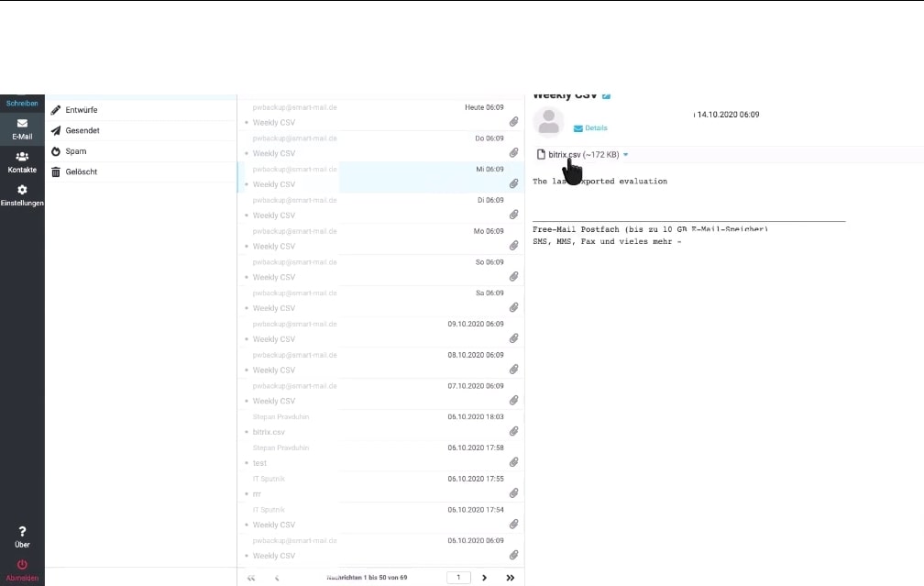Click the page number input field
Image resolution: width=924 pixels, height=586 pixels.
[457, 578]
